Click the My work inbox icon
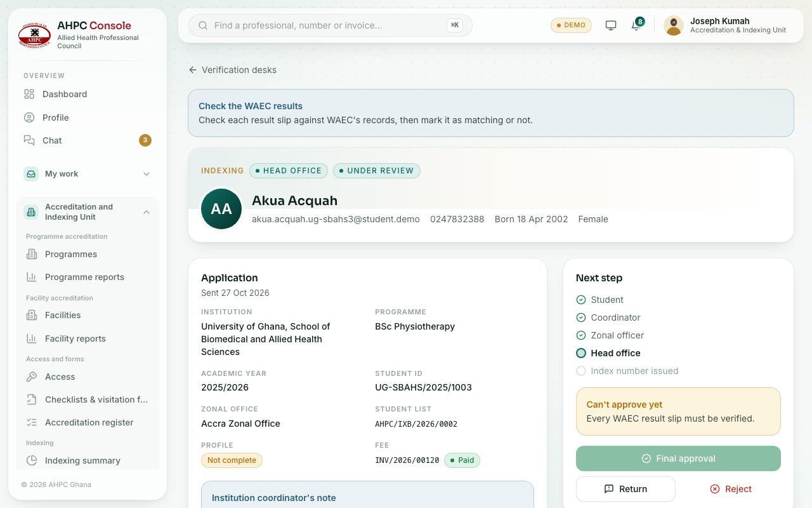The width and height of the screenshot is (812, 508). 31,174
